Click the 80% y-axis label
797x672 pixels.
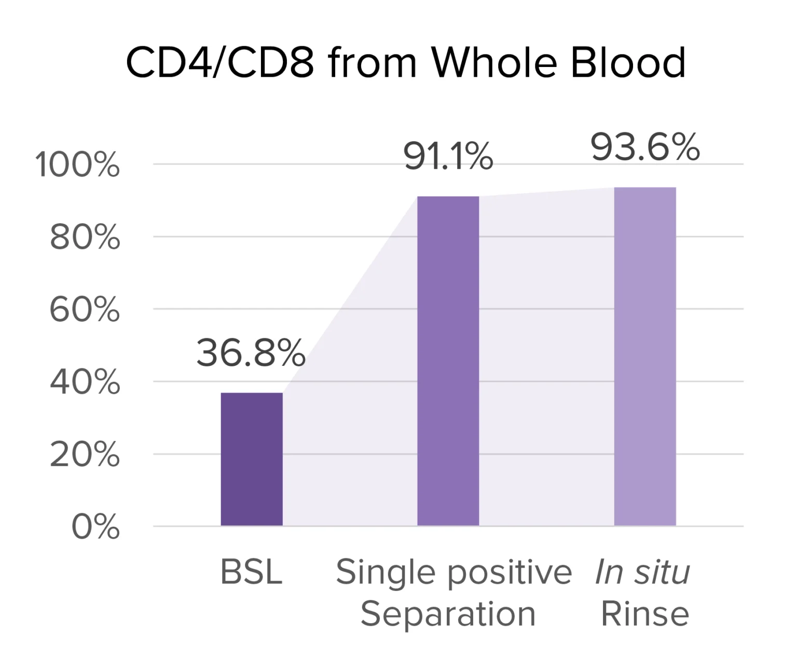click(85, 238)
